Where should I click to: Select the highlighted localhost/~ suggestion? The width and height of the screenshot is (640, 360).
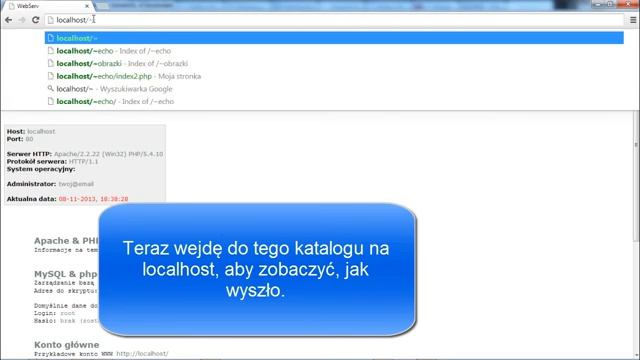click(334, 38)
